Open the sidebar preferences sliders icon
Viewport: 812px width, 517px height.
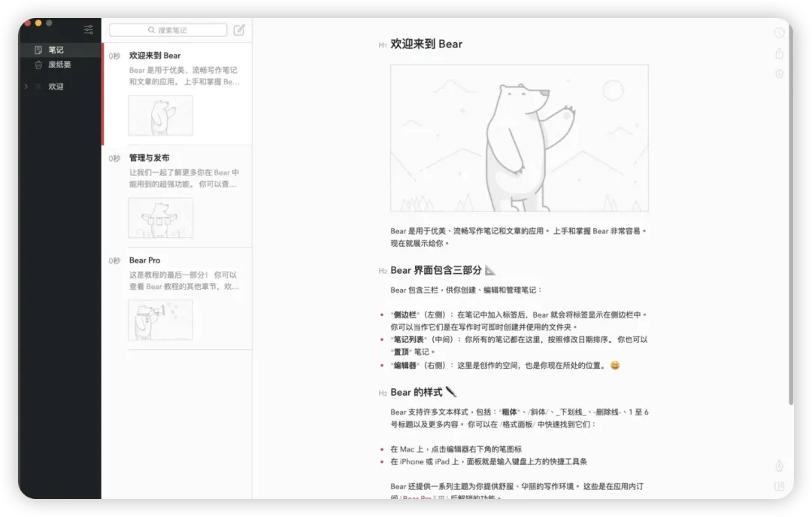[x=89, y=29]
